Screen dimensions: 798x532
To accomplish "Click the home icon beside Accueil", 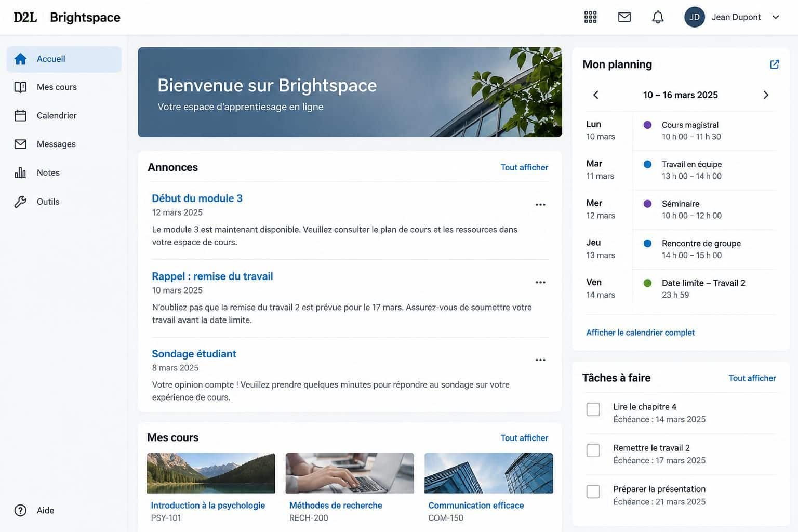I will (20, 59).
